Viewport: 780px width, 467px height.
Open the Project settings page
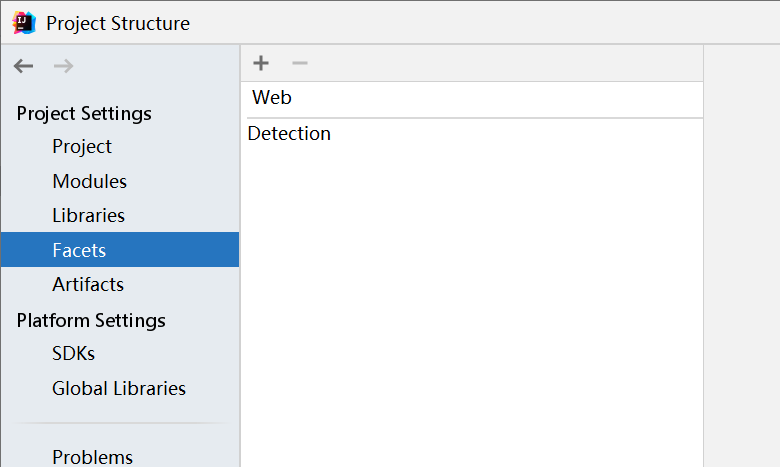coord(82,147)
